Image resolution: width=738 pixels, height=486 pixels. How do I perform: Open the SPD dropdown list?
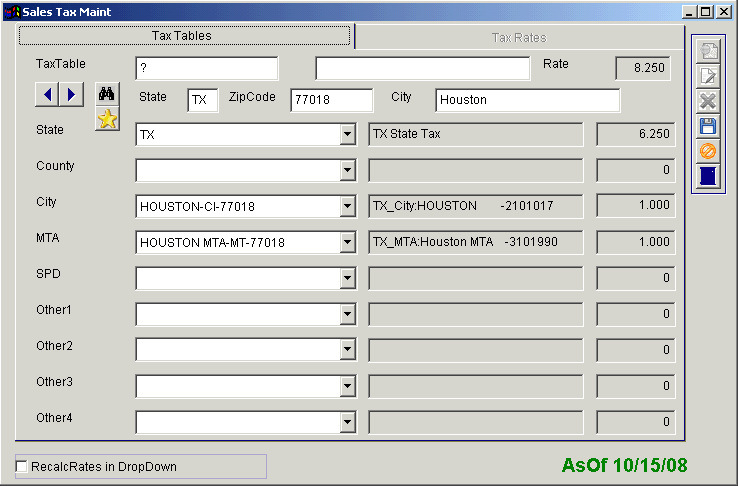tap(347, 279)
